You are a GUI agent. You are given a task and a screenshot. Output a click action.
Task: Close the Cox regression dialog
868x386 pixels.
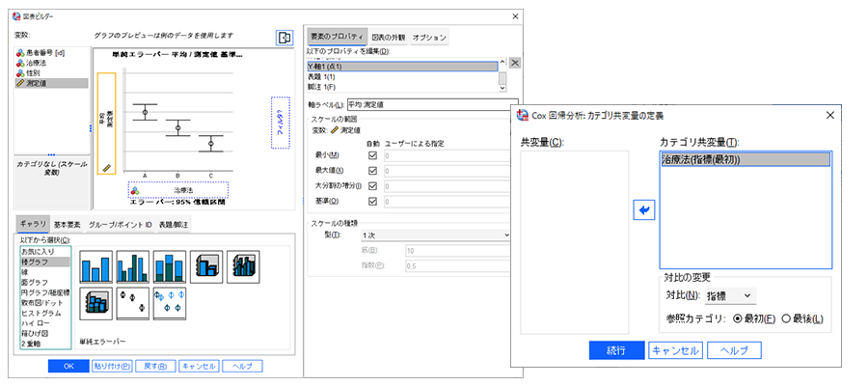pos(829,115)
